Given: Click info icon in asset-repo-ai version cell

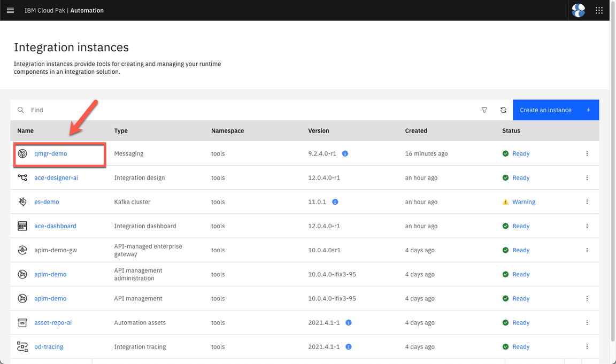Looking at the screenshot, I should (348, 323).
